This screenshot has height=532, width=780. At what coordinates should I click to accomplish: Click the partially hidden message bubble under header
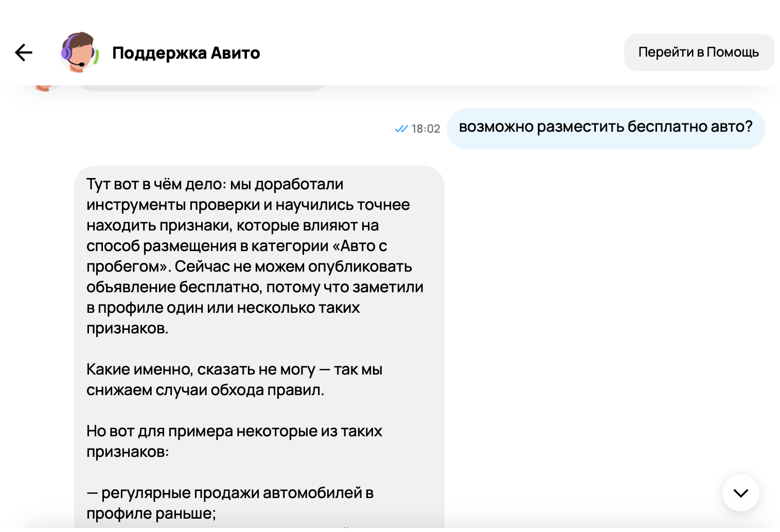[201, 88]
